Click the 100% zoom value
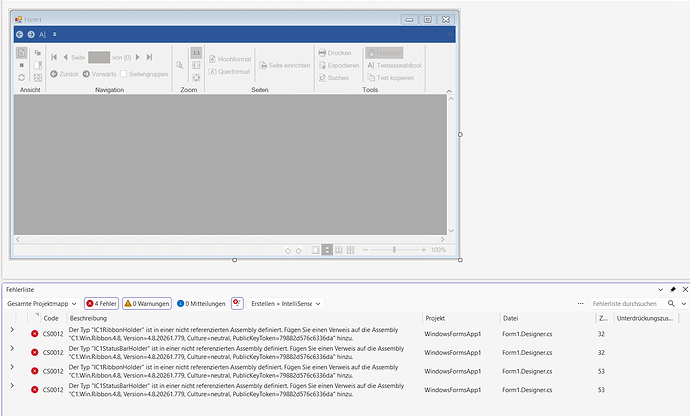The height and width of the screenshot is (416, 690). (438, 250)
